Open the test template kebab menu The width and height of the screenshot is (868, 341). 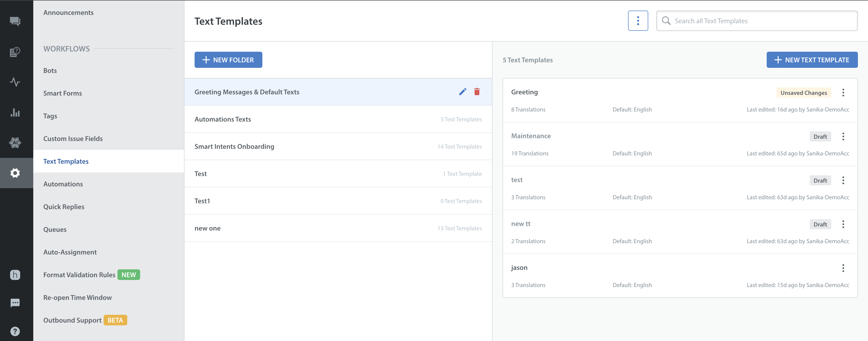(843, 180)
